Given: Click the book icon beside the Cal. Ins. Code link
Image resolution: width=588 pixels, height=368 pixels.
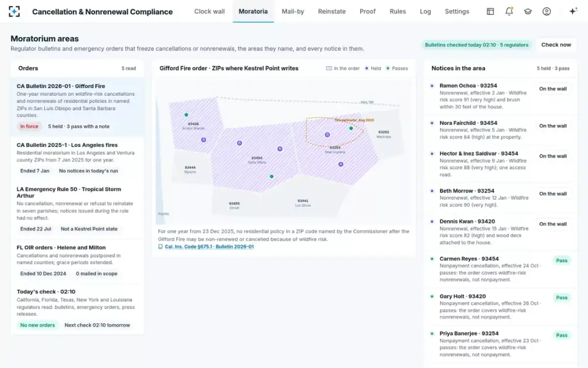Looking at the screenshot, I should 161,247.
